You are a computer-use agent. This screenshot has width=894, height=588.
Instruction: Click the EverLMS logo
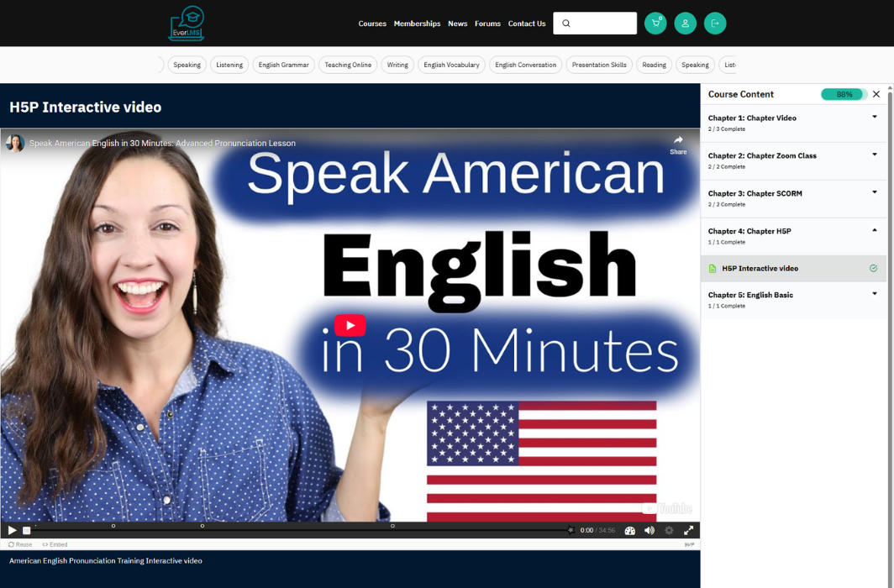[x=186, y=24]
